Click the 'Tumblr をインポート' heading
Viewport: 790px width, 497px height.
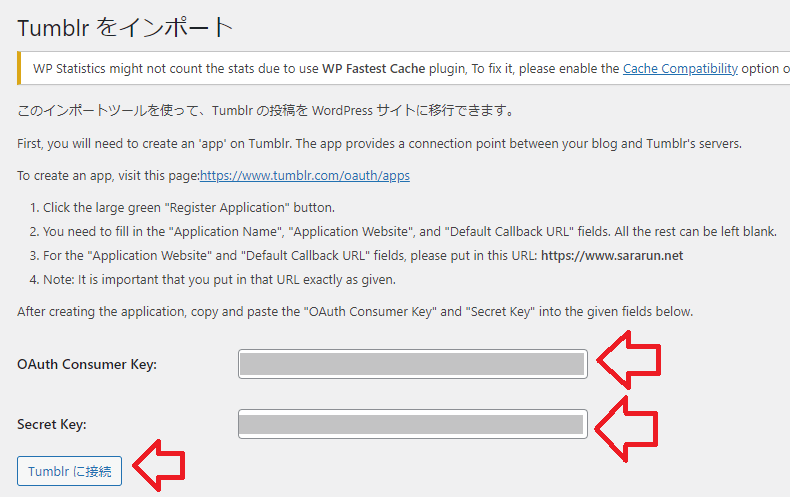pos(125,27)
